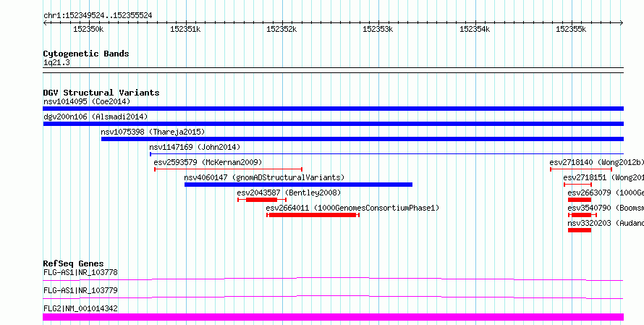
Task: Open the nsv1075398 (Thareja2015) variant bar
Action: pos(363,139)
